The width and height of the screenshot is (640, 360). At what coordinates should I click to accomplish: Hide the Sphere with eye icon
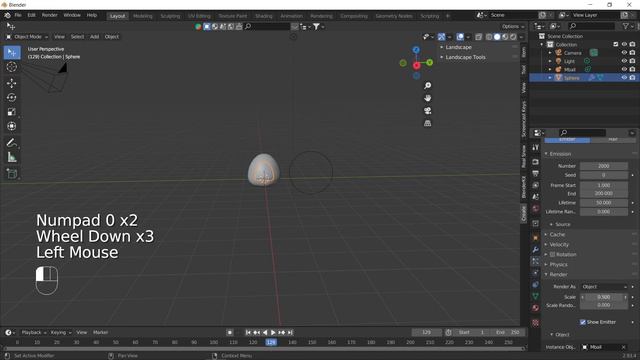(624, 78)
